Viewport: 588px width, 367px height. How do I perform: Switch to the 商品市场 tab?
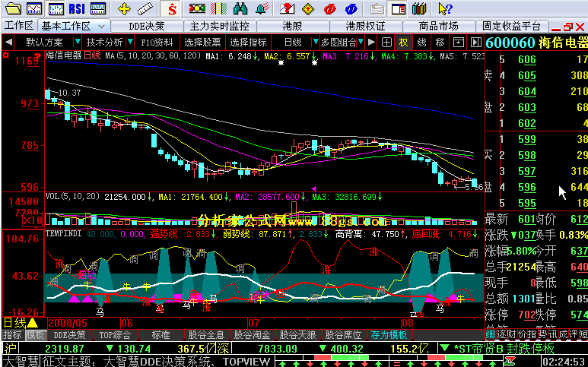pyautogui.click(x=438, y=26)
